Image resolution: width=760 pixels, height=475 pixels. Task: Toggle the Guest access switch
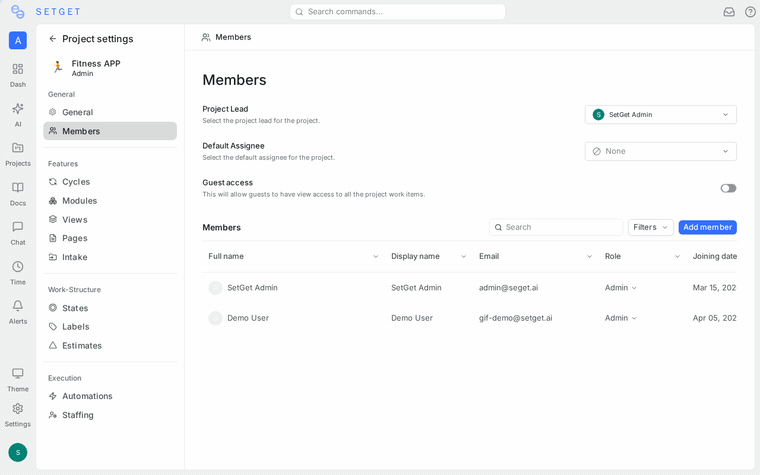[728, 188]
